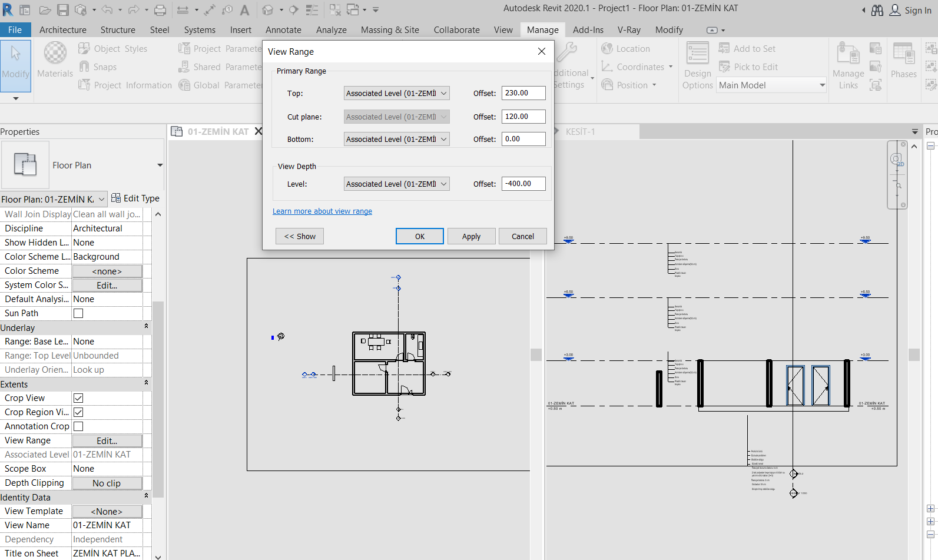Toggle the Crop View checkbox

[x=78, y=398]
